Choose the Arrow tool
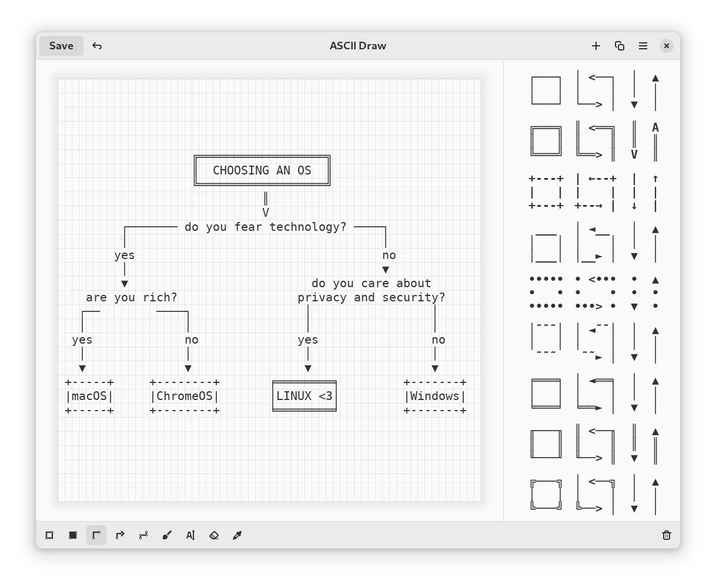 pos(120,535)
